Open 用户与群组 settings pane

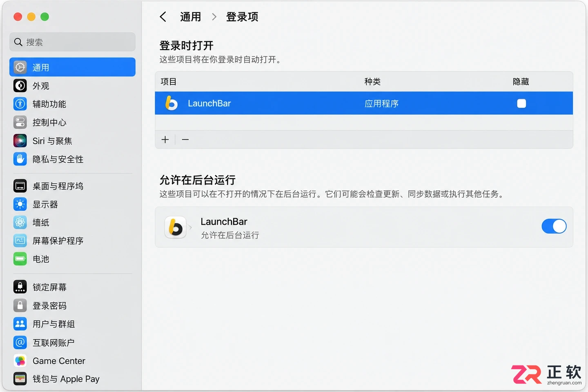[72, 324]
